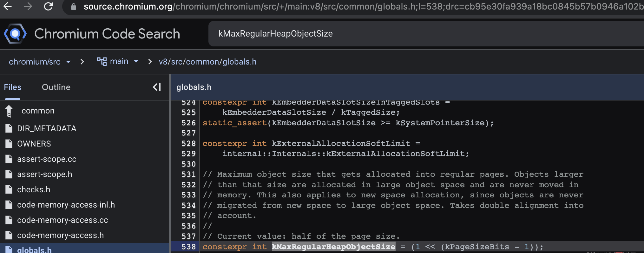
Task: Click the Chromium Code Search logo icon
Action: tap(15, 34)
